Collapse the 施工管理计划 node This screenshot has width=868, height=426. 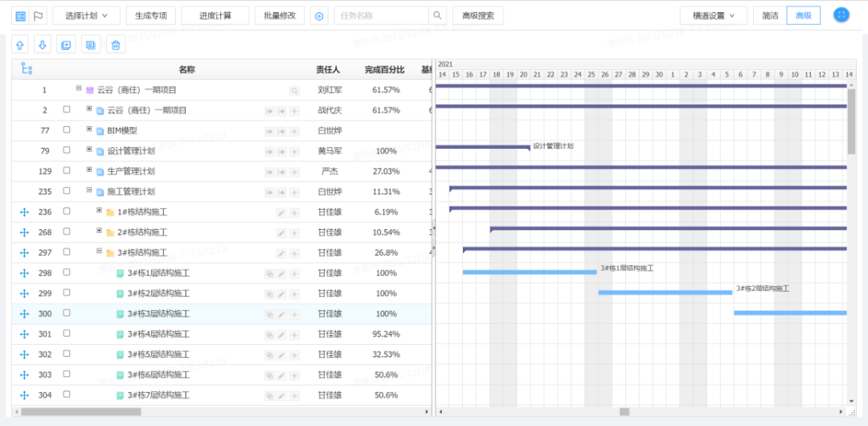pos(89,190)
